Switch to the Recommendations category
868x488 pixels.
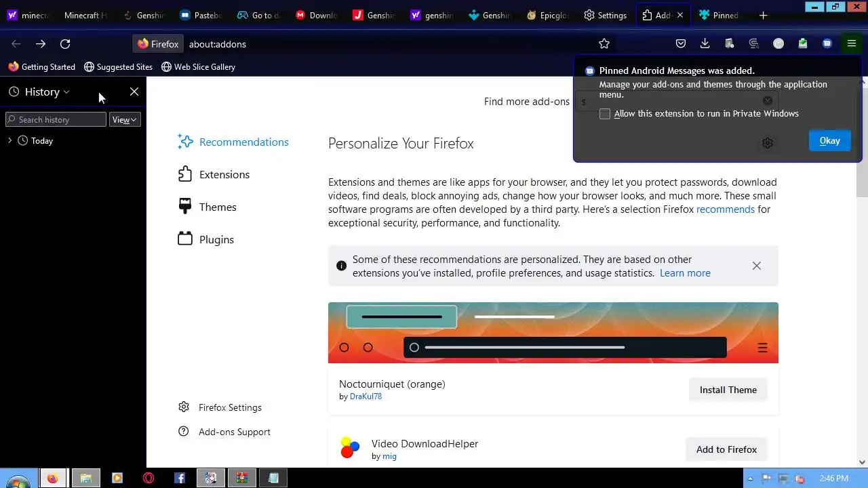[233, 142]
